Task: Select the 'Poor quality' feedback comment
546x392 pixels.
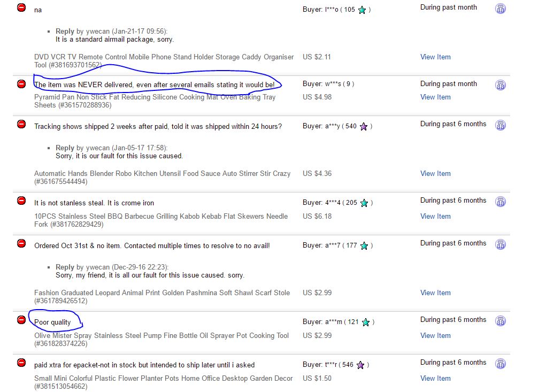Action: [52, 322]
